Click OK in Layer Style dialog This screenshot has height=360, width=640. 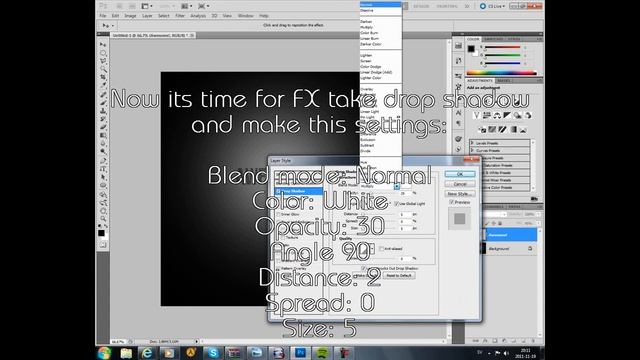[460, 174]
